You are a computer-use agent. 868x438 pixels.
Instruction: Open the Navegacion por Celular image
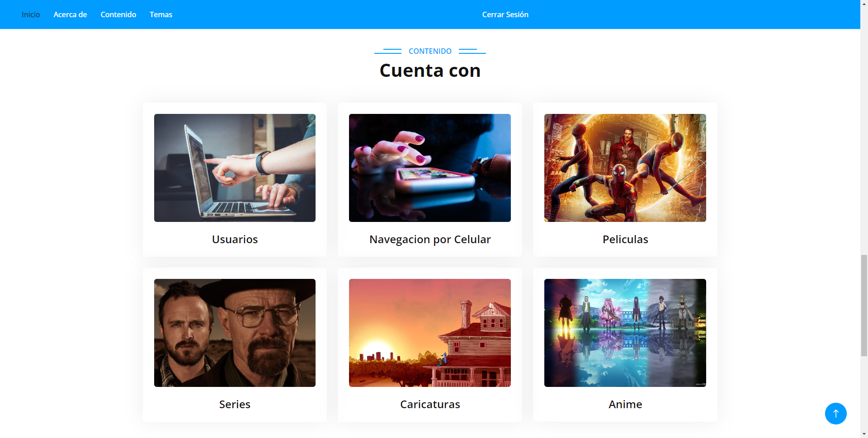point(429,168)
